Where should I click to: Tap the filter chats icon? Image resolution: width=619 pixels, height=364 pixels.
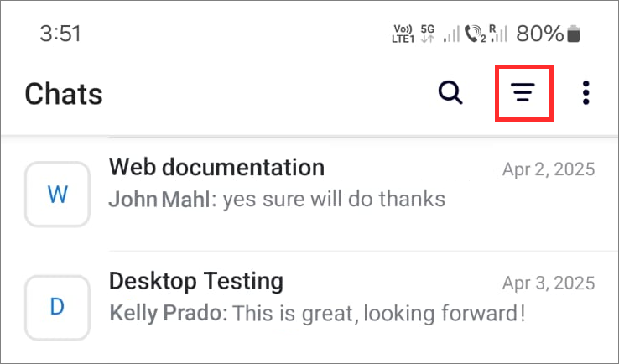point(523,92)
